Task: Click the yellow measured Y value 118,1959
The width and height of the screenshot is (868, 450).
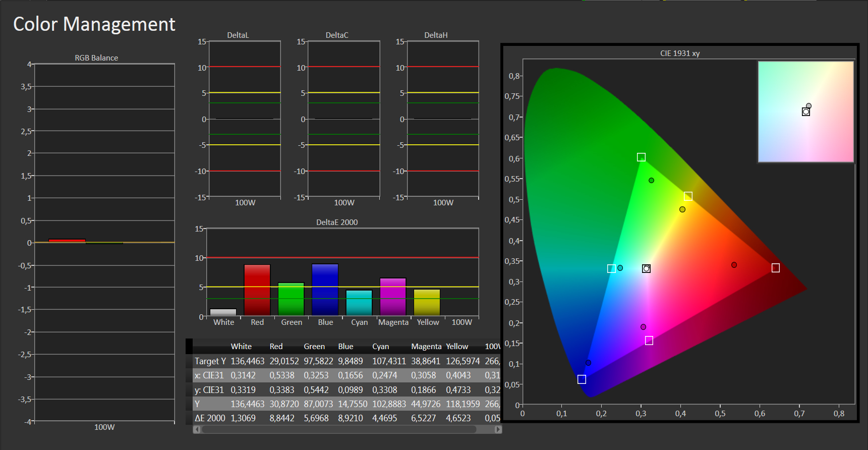Action: [x=463, y=404]
